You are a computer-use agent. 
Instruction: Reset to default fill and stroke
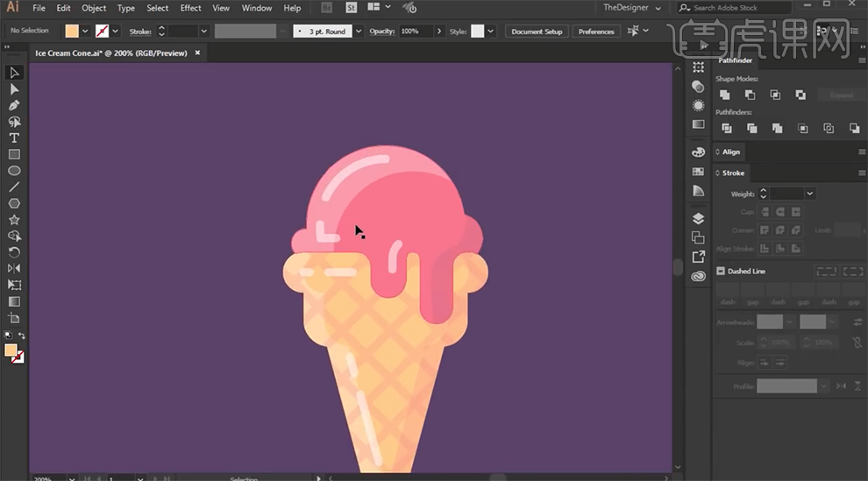click(8, 336)
